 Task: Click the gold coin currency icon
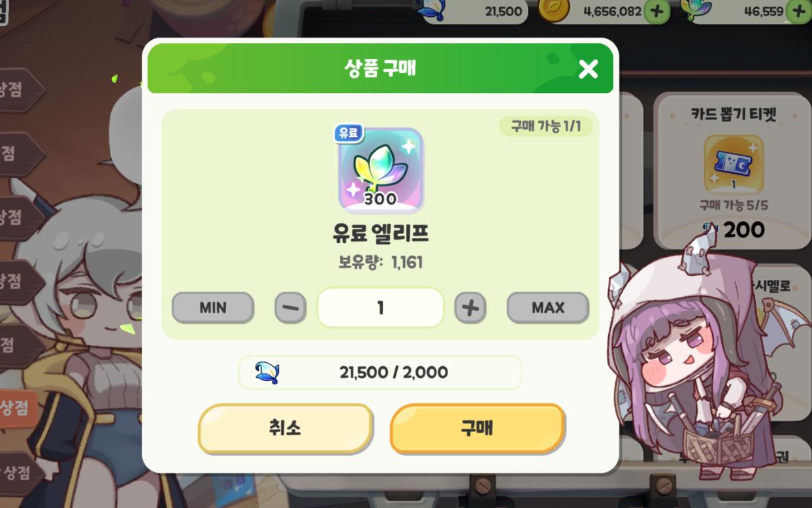(x=553, y=10)
